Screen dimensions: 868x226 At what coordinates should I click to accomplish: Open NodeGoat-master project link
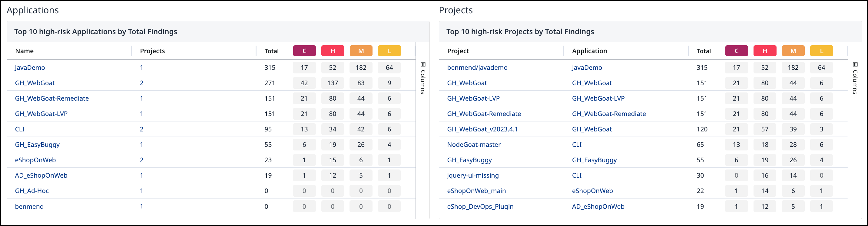tap(473, 145)
